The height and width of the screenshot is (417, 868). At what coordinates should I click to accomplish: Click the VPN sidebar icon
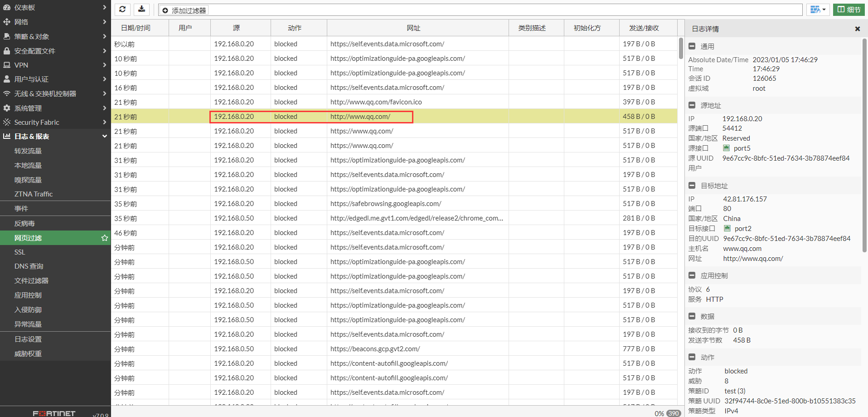tap(7, 65)
